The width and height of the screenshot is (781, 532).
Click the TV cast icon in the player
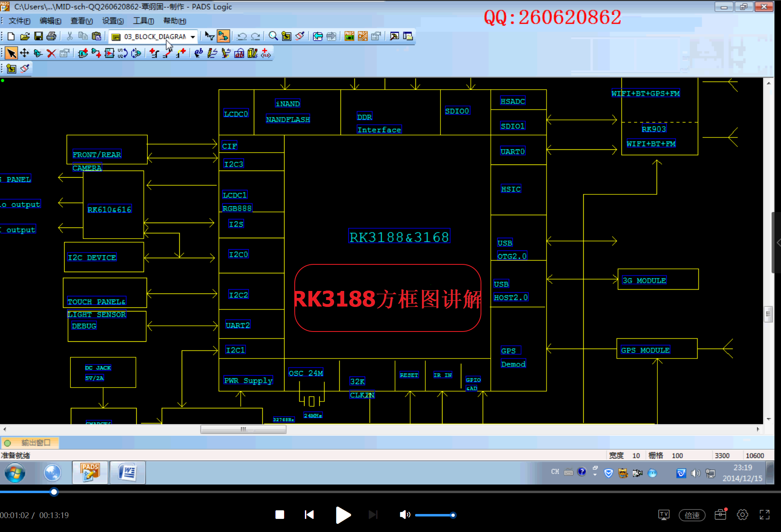click(x=664, y=515)
